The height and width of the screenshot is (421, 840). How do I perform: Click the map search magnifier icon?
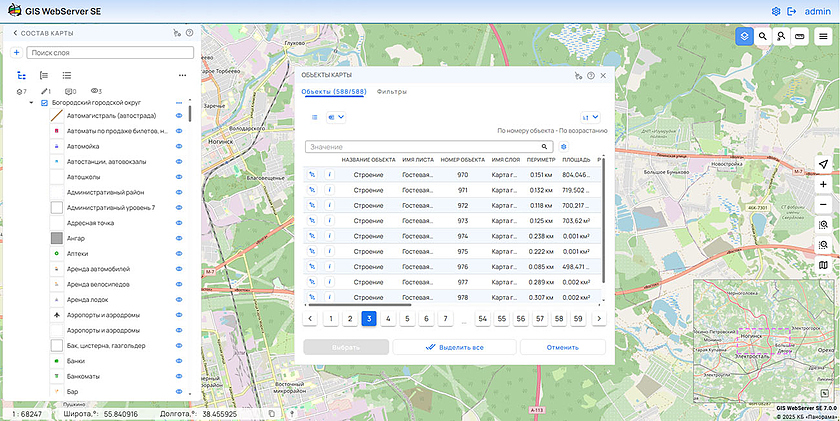pos(763,36)
